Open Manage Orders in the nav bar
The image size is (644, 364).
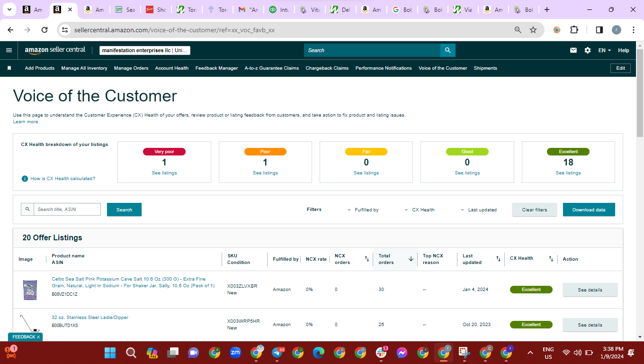pyautogui.click(x=131, y=68)
